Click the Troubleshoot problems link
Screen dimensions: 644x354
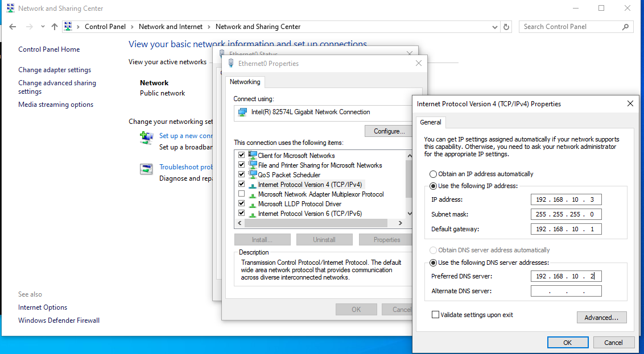tap(186, 167)
